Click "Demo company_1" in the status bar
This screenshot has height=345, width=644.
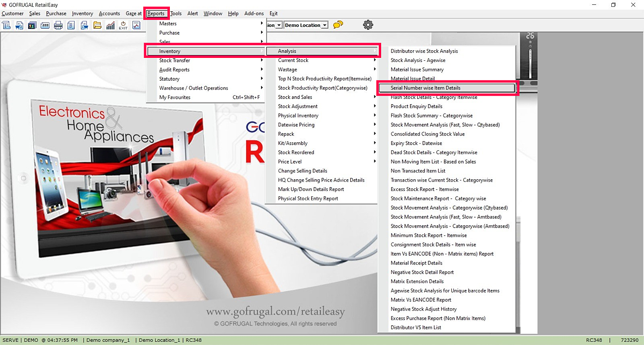[x=108, y=340]
